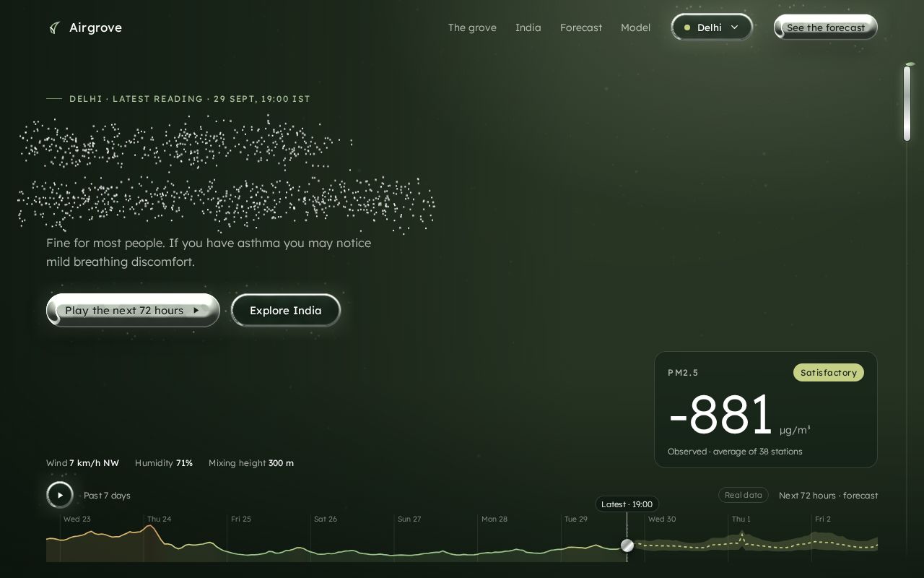Click the Airgrove leaf logo icon
924x578 pixels.
[54, 27]
